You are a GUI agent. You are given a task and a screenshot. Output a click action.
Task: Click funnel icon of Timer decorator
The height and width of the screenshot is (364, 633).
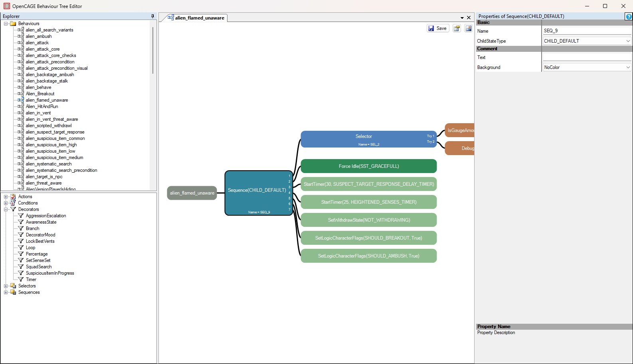click(21, 279)
